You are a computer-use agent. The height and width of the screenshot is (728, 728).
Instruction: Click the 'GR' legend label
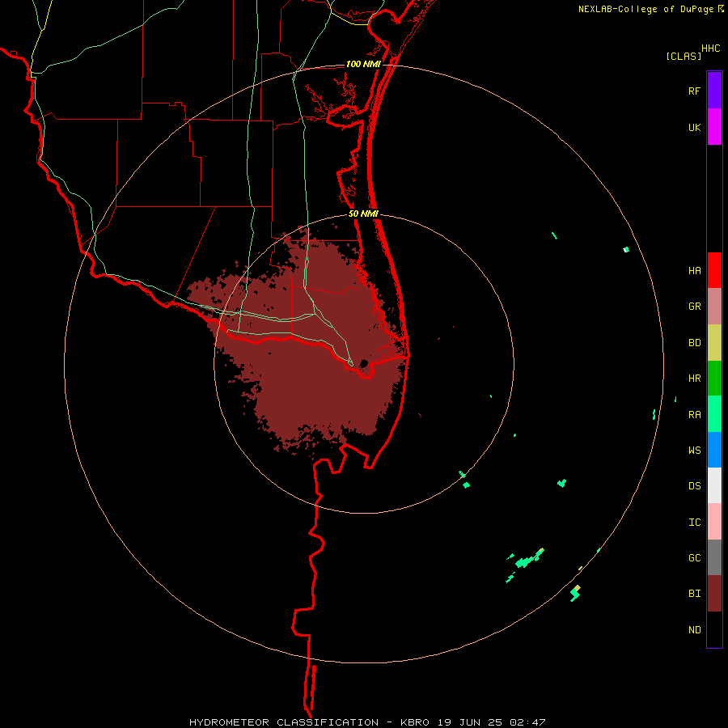click(x=694, y=307)
